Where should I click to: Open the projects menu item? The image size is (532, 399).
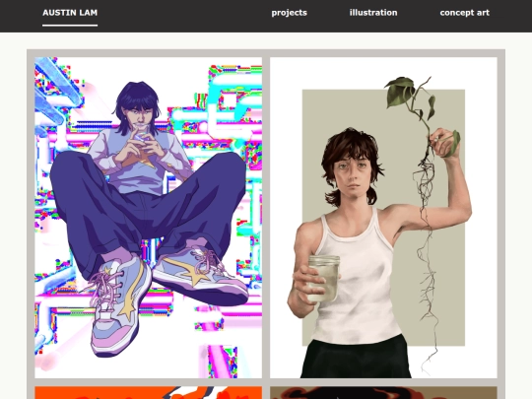pyautogui.click(x=289, y=13)
